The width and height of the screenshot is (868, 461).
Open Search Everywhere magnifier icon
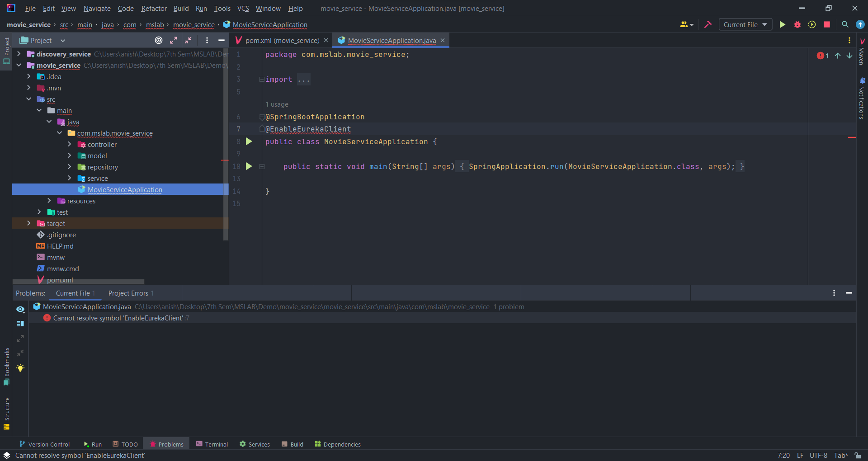point(845,25)
